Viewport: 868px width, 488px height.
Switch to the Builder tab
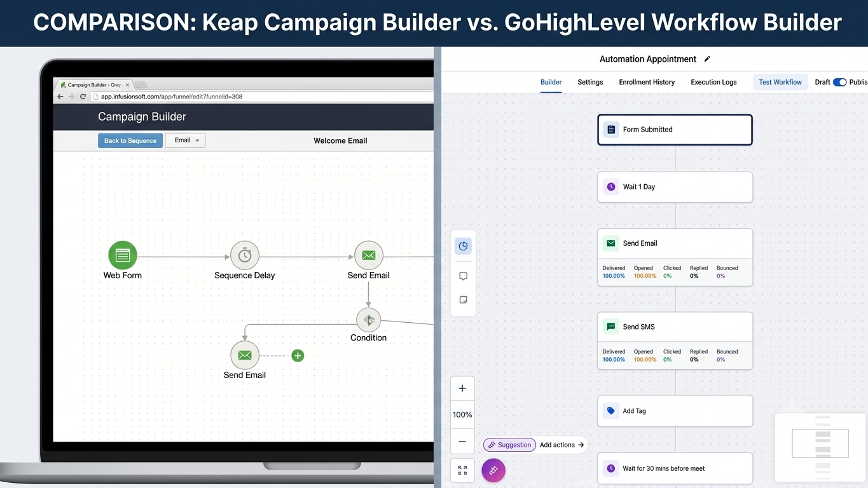coord(551,82)
